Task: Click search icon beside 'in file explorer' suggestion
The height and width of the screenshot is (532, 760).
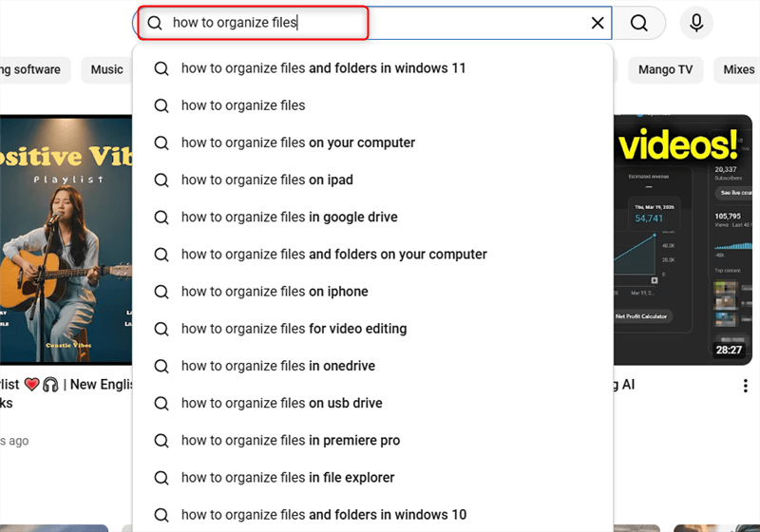Action: 161,478
